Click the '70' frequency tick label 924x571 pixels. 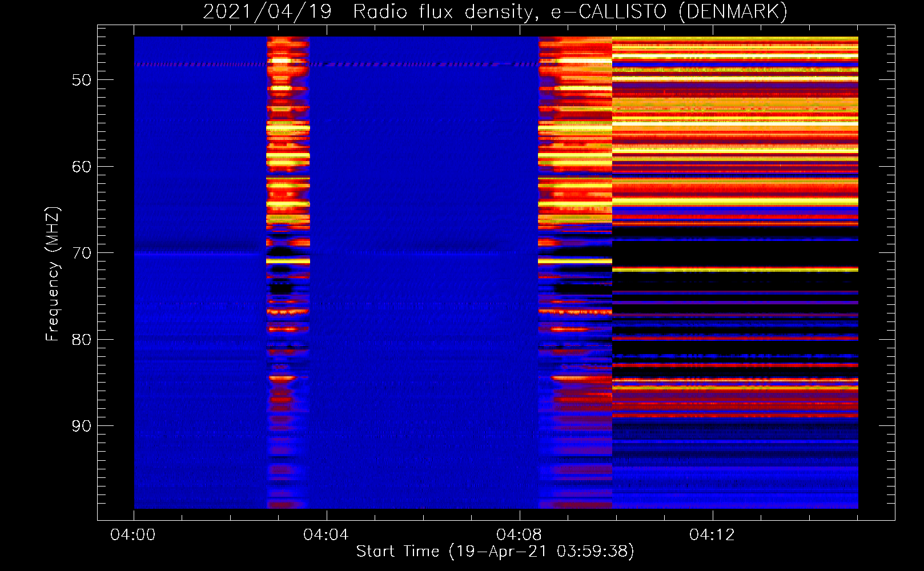coord(82,253)
